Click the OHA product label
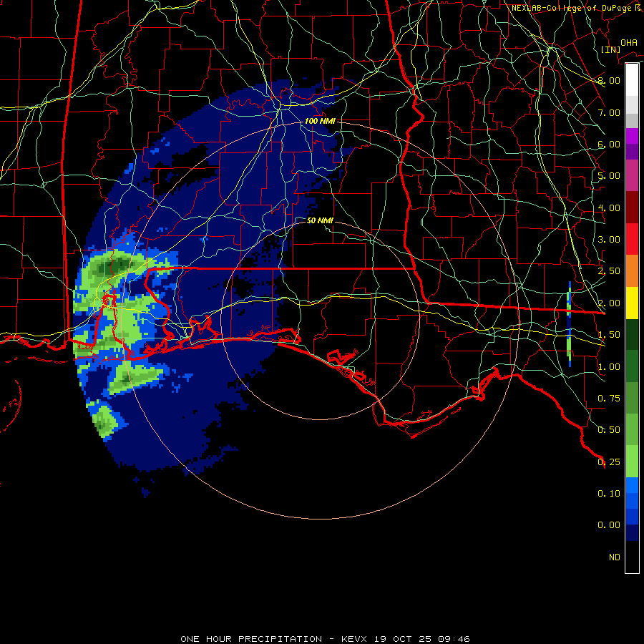 pos(629,43)
